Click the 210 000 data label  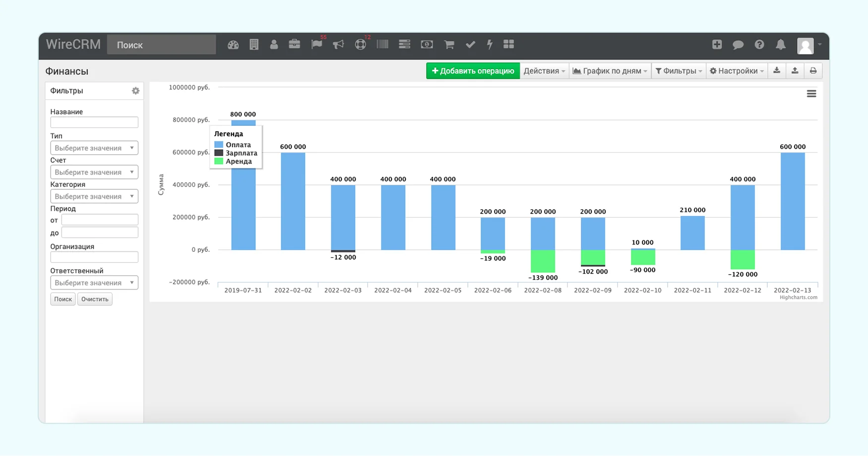click(692, 210)
